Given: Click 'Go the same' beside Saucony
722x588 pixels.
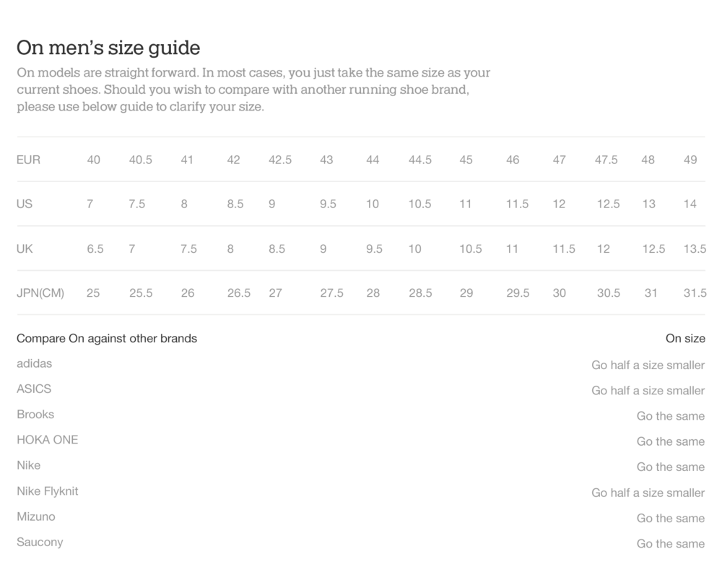Looking at the screenshot, I should pyautogui.click(x=671, y=544).
